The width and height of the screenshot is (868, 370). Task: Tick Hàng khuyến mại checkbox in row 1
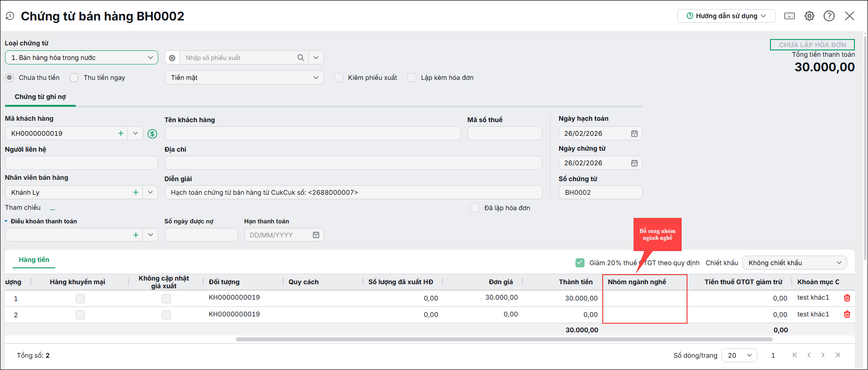(x=80, y=298)
